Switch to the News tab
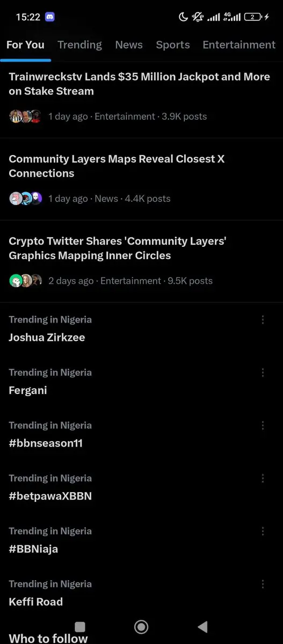Viewport: 283px width, 644px height. click(x=129, y=45)
